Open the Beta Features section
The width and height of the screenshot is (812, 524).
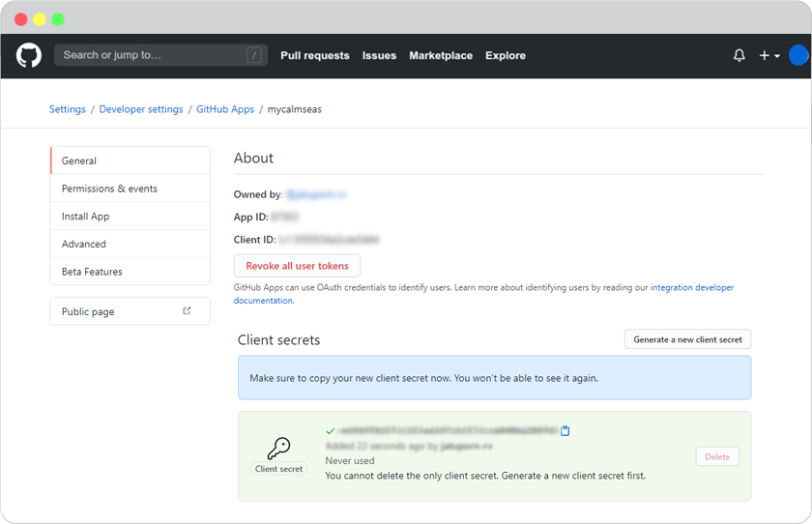coord(130,272)
